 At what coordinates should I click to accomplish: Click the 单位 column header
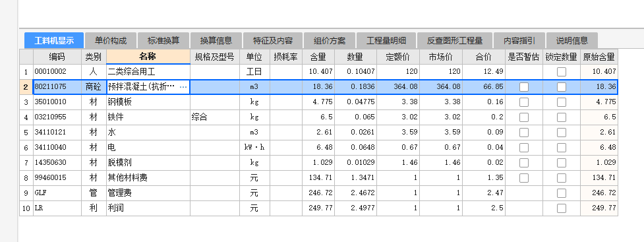click(x=254, y=57)
